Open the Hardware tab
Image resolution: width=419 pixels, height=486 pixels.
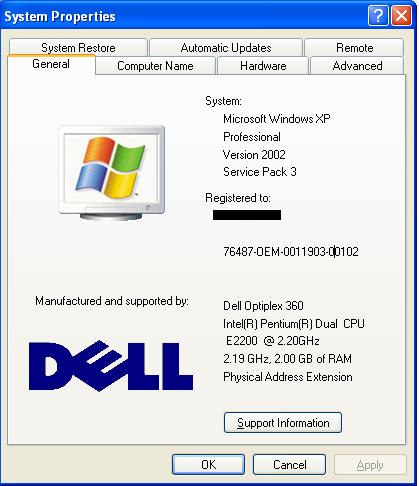263,66
